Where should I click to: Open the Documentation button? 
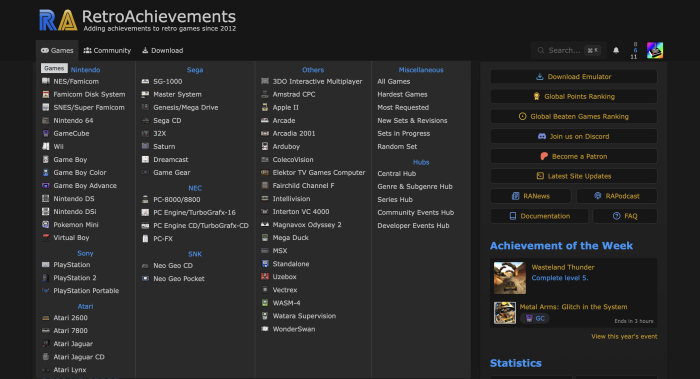coord(539,216)
